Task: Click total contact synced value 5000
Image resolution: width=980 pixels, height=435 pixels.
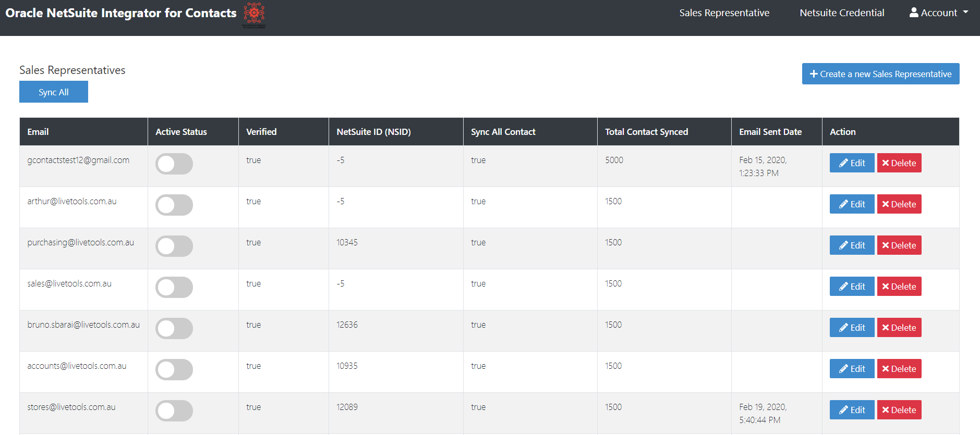Action: [614, 160]
